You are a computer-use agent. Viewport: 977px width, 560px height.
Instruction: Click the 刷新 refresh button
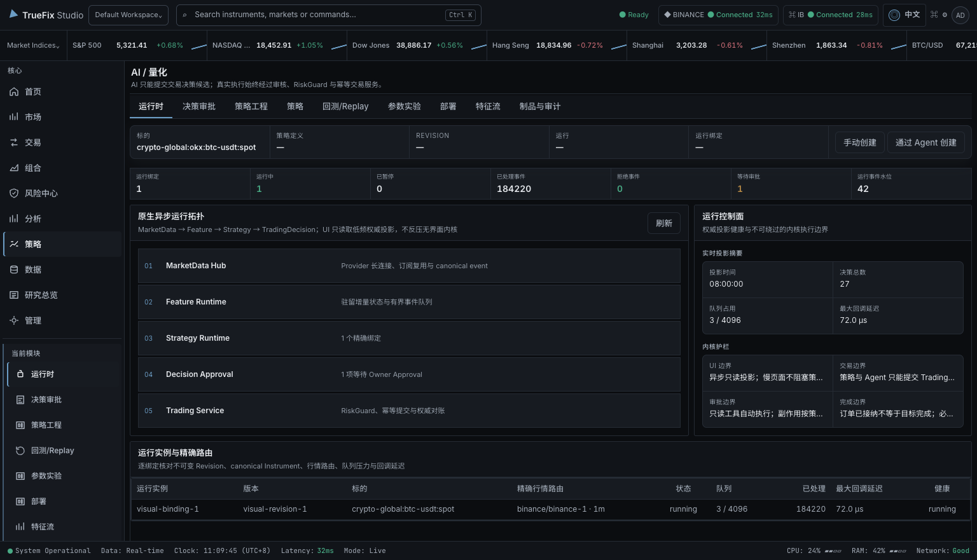[x=664, y=223]
